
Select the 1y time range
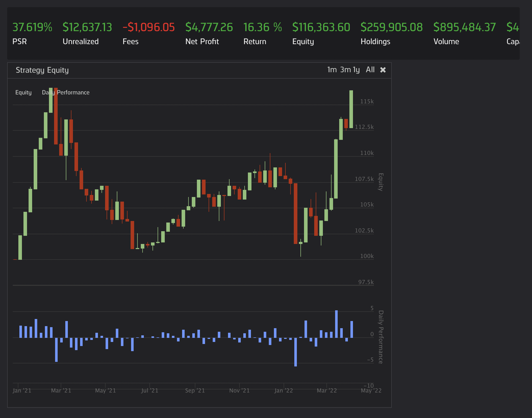pyautogui.click(x=356, y=70)
